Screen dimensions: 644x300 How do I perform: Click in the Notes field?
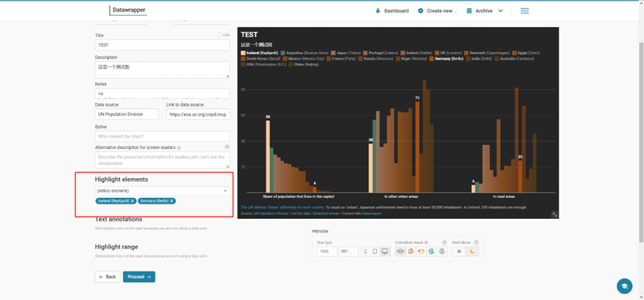162,94
